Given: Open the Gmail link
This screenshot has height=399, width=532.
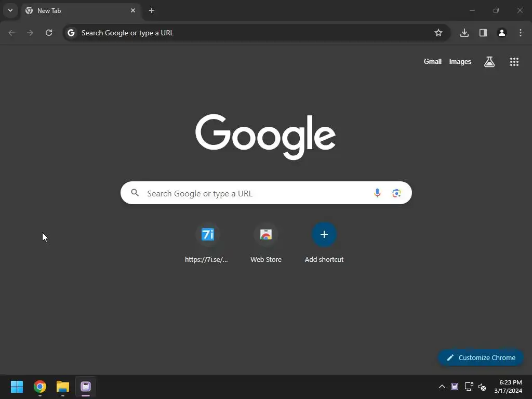Looking at the screenshot, I should pyautogui.click(x=433, y=62).
